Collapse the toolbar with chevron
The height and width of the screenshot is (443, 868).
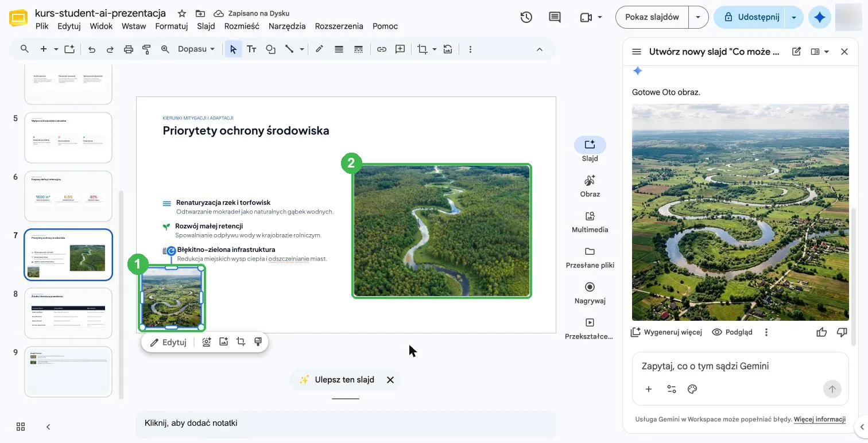coord(540,49)
